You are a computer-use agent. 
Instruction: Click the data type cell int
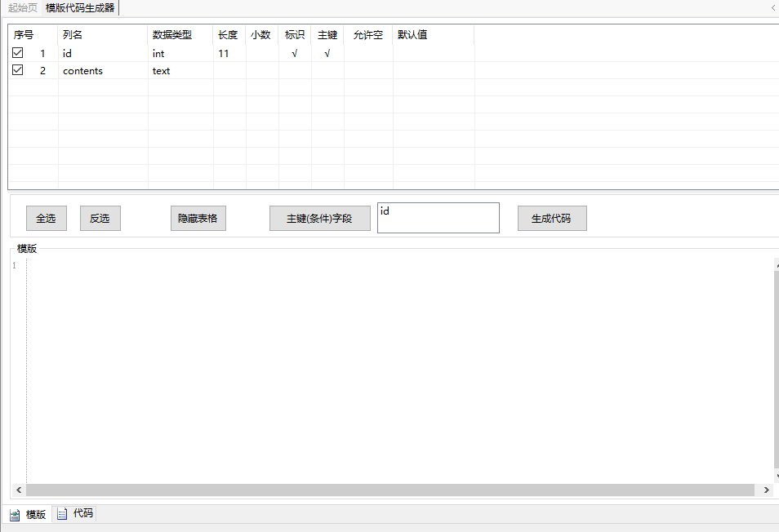[180, 53]
